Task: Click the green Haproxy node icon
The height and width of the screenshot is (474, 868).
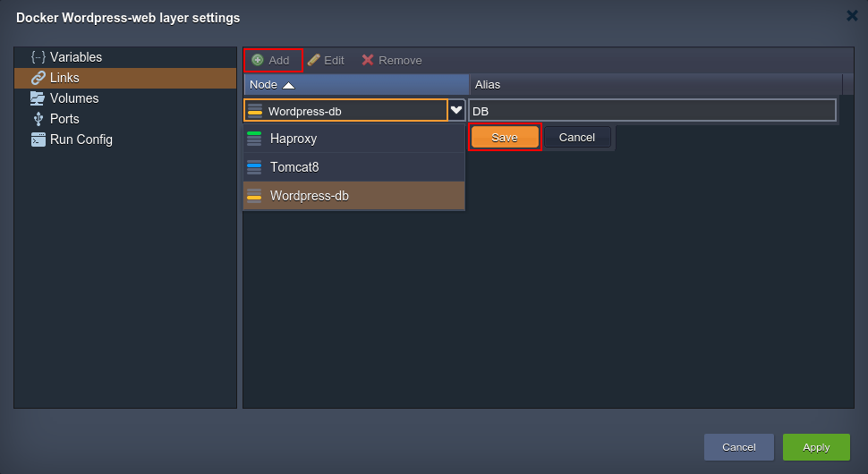Action: (254, 139)
